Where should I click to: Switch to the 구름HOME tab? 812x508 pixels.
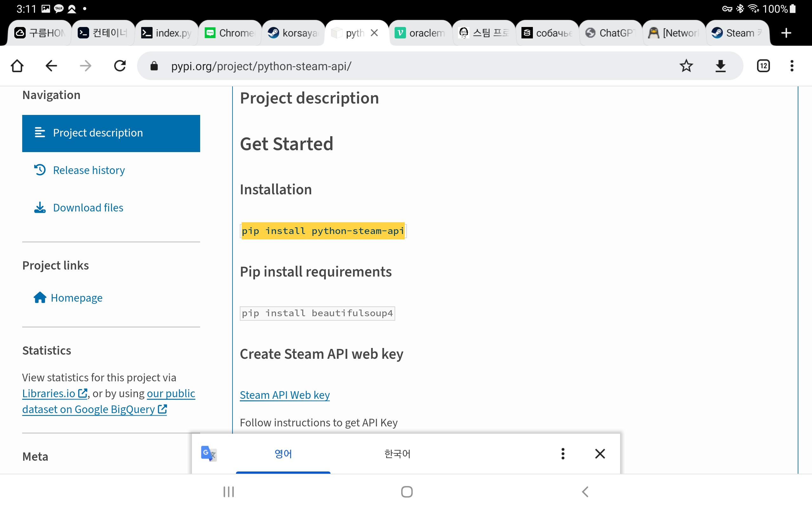(x=40, y=33)
